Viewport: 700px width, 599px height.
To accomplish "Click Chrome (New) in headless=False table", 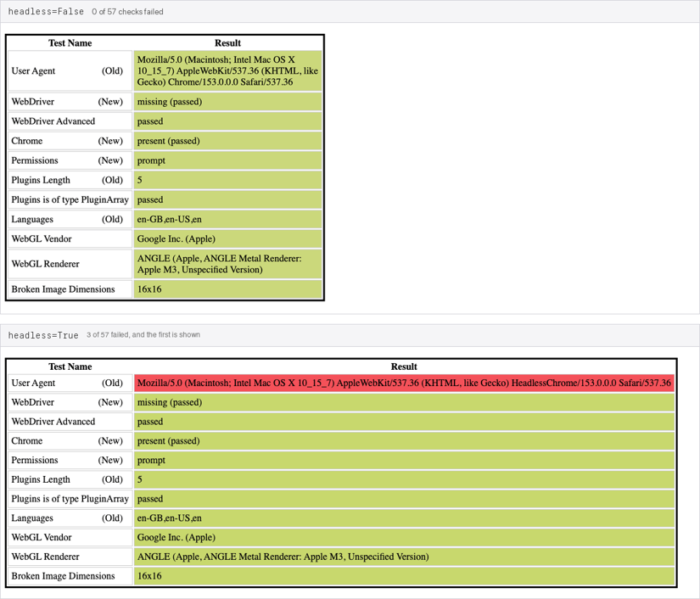I will click(x=70, y=141).
